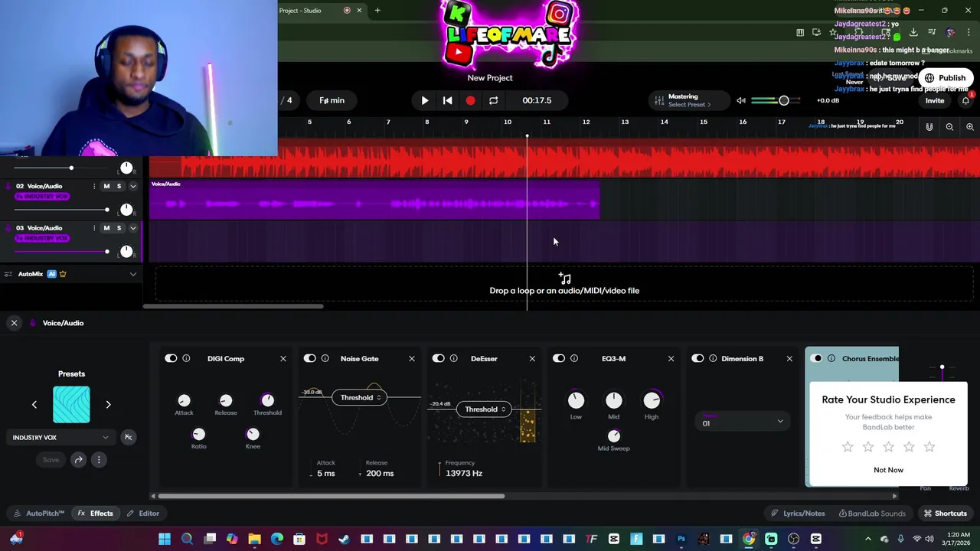
Task: Remove the DIGI Comp effect
Action: tap(283, 358)
